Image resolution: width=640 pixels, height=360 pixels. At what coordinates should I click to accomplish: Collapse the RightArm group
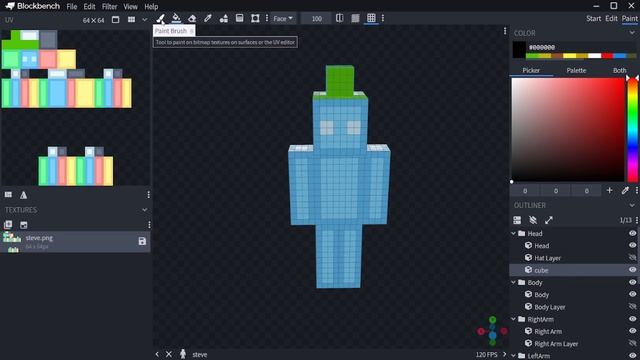(x=514, y=319)
